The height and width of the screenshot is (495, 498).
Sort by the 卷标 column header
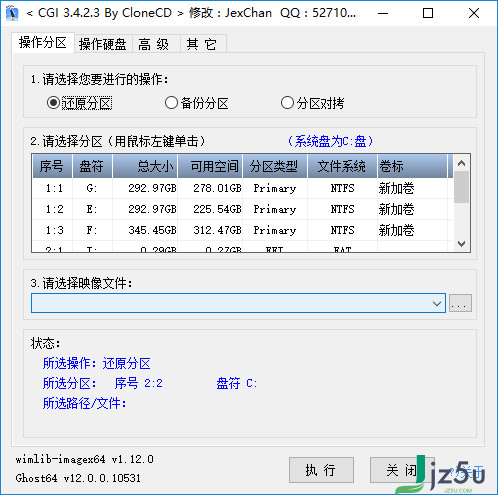coord(412,166)
